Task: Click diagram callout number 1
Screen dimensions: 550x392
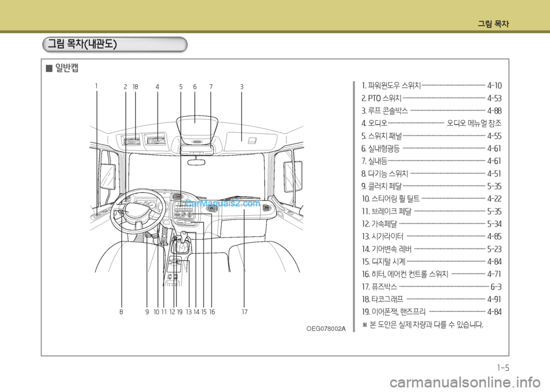Action: [x=96, y=86]
